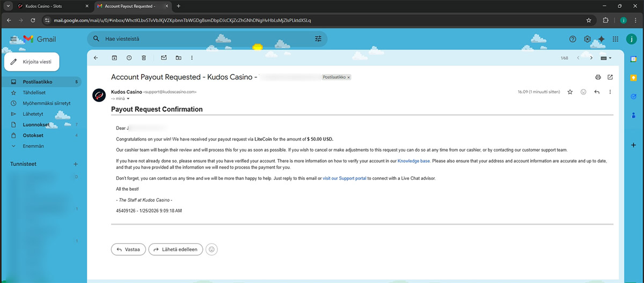The width and height of the screenshot is (644, 283).
Task: Remove the Postilaatikko label from the email
Action: [349, 77]
